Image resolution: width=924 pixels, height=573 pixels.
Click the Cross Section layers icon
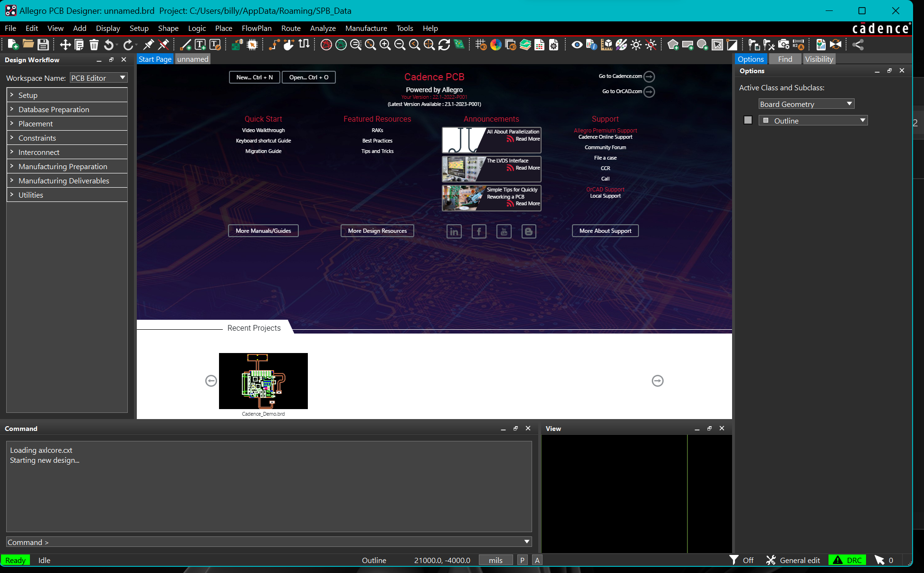[x=525, y=45]
